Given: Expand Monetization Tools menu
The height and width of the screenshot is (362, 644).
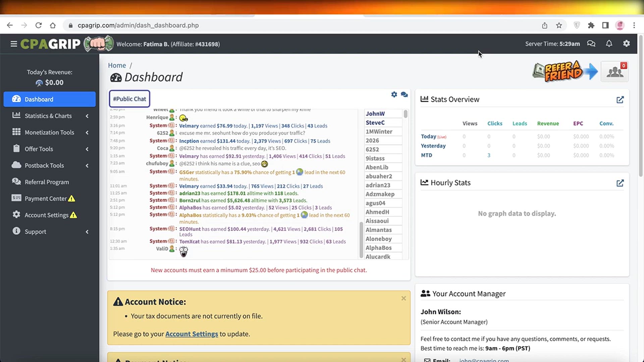Looking at the screenshot, I should tap(50, 132).
